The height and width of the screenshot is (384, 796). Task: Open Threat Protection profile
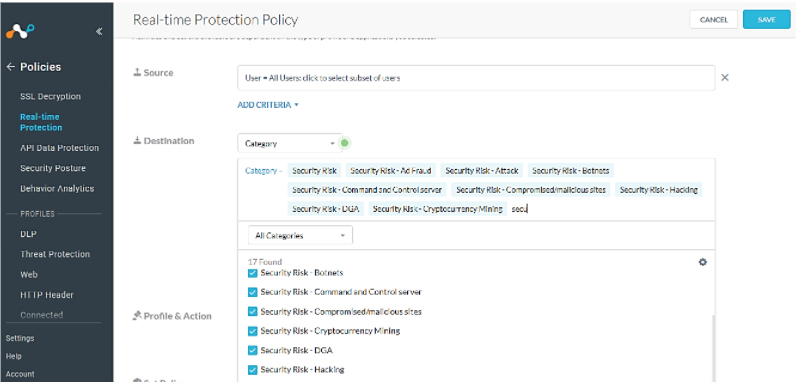click(x=55, y=254)
